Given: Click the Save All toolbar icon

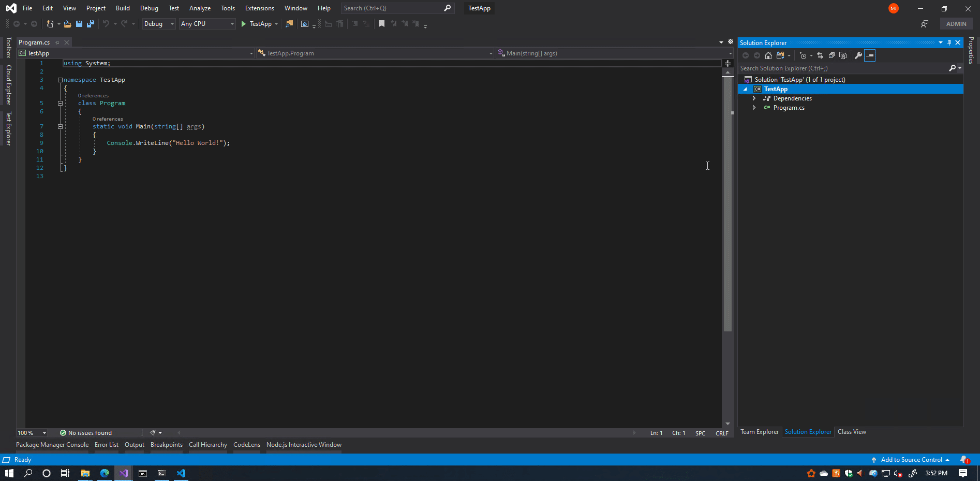Looking at the screenshot, I should click(x=91, y=24).
